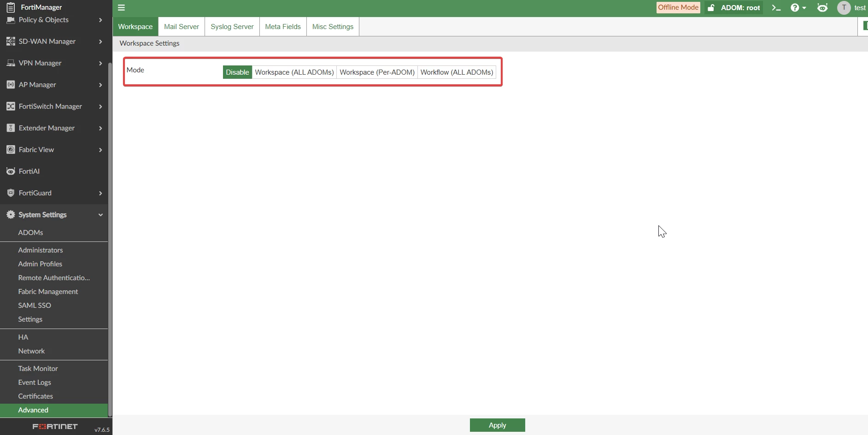Image resolution: width=868 pixels, height=435 pixels.
Task: Select Workspace (Per-ADOM) mode
Action: [377, 72]
